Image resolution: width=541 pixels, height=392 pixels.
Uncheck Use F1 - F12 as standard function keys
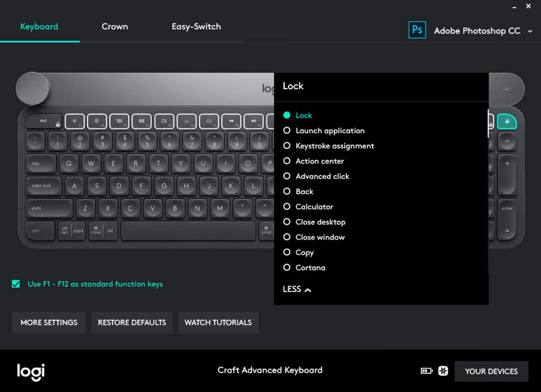16,284
